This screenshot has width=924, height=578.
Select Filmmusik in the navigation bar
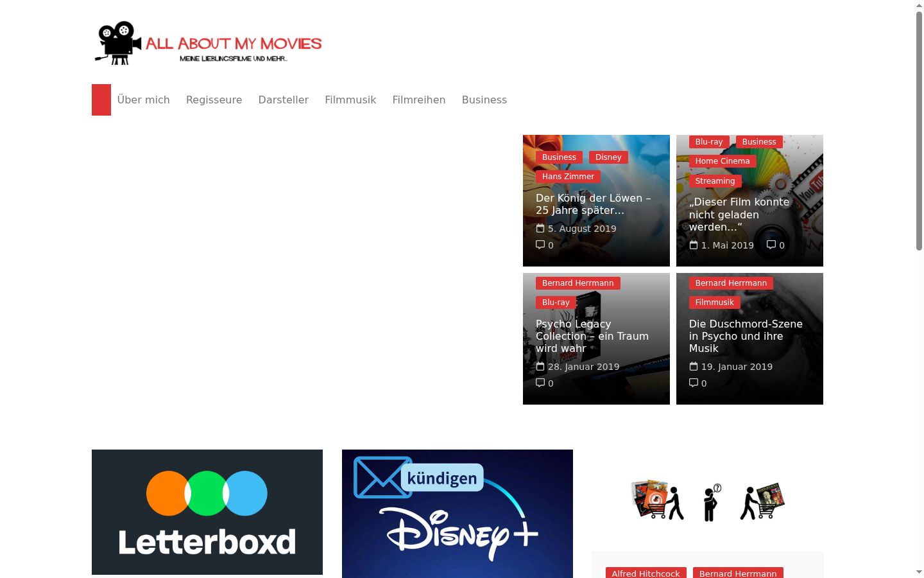pos(350,100)
